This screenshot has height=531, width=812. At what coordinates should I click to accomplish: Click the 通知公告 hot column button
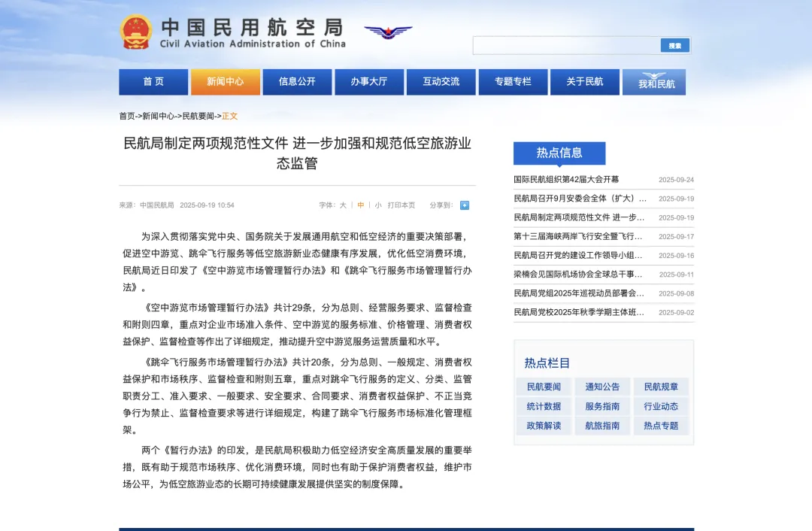601,387
